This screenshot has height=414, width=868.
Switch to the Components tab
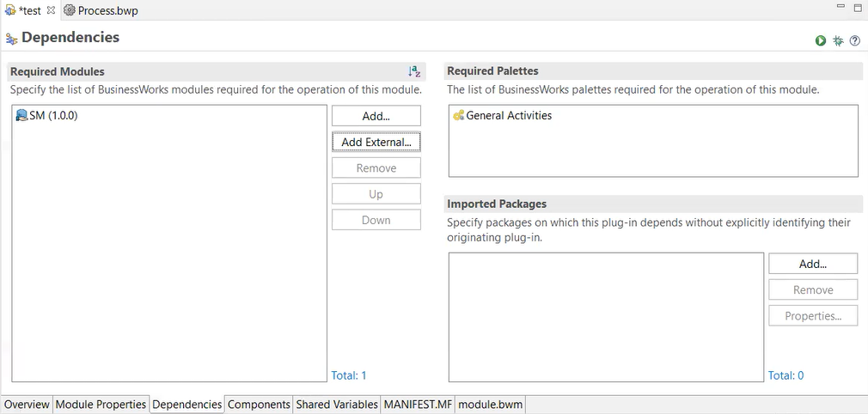[x=259, y=405]
